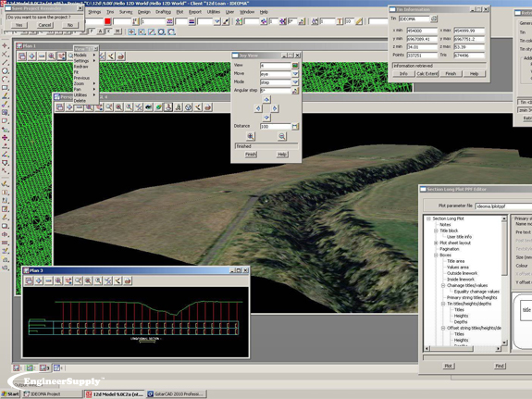Screen dimensions: 532x399
Task: Click the View picker icon in Joy View
Action: 295,65
